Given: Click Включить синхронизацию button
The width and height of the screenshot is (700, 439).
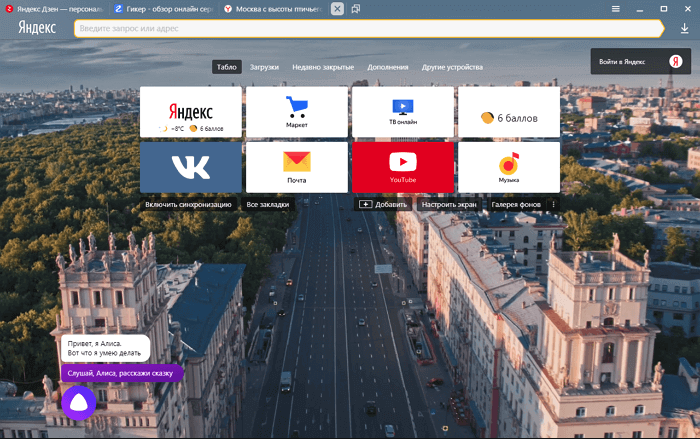Looking at the screenshot, I should [x=188, y=204].
